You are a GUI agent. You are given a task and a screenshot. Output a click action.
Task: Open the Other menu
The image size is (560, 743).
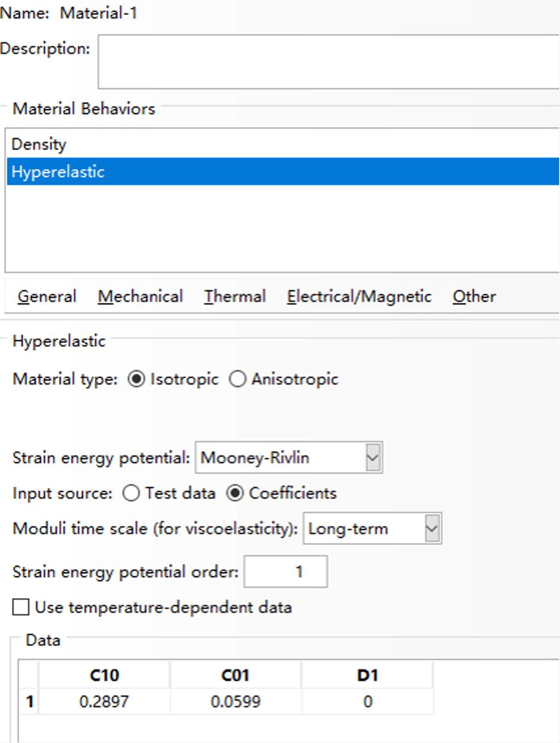(x=474, y=296)
